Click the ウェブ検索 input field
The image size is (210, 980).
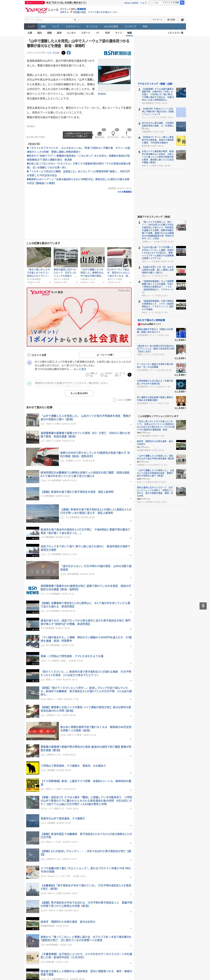tap(155, 3)
